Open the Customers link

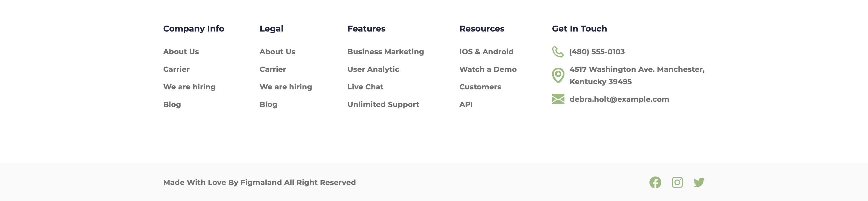click(x=480, y=87)
